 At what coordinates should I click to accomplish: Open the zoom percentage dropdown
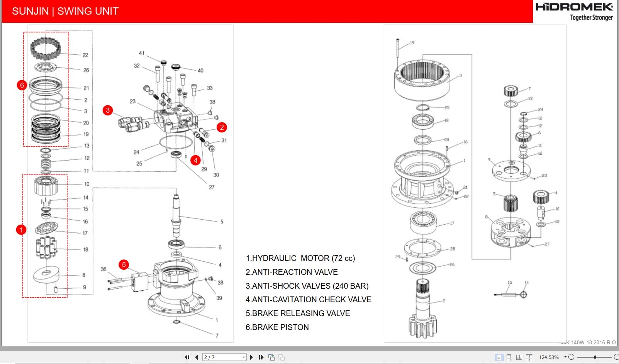(x=565, y=357)
